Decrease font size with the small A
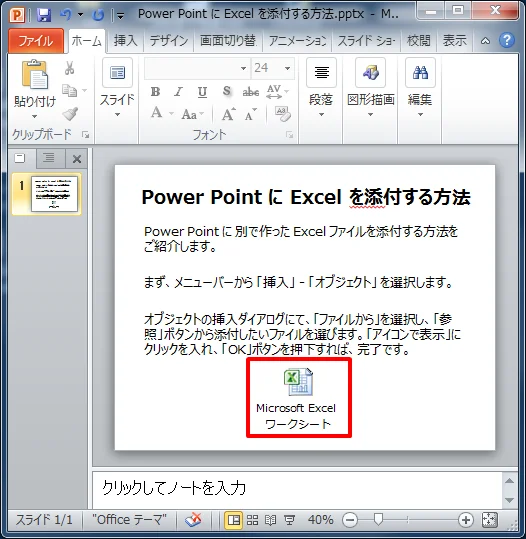 coord(251,114)
